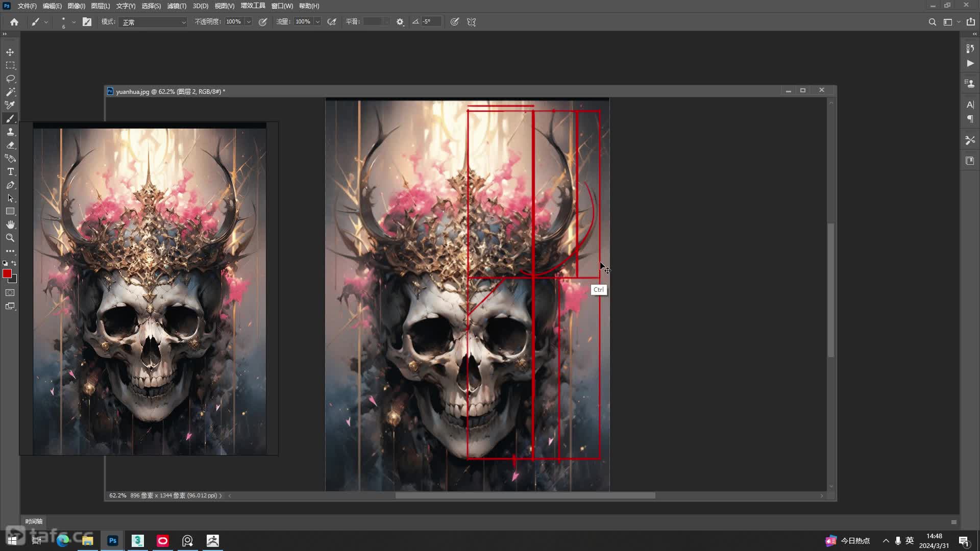Open the Paragraph panel icon
This screenshot has width=980, height=551.
(970, 119)
